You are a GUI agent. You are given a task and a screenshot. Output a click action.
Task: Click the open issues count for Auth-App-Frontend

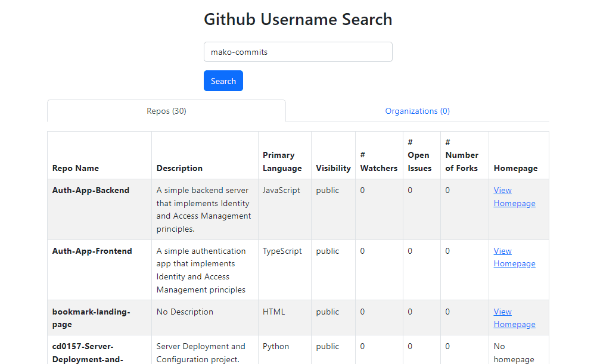[410, 251]
